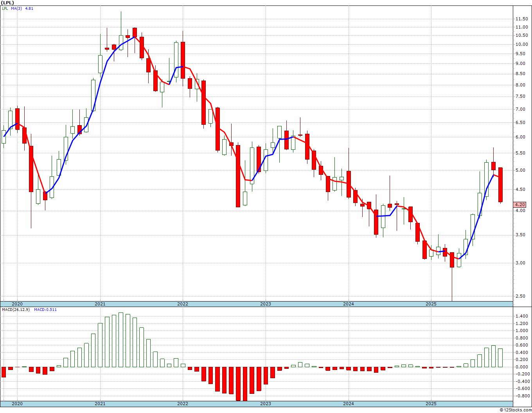Click 2021 on the MACD panel time axis
This screenshot has width=532, height=413.
point(100,404)
